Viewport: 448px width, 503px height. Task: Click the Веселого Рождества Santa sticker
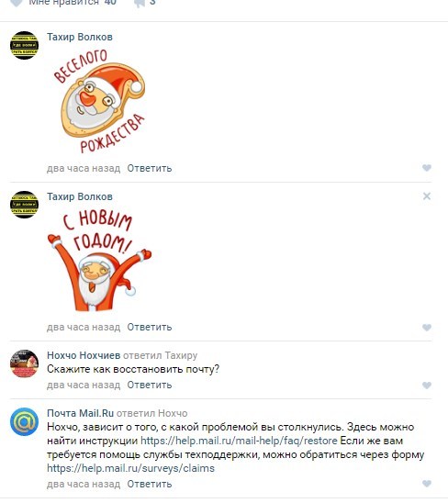[100, 101]
